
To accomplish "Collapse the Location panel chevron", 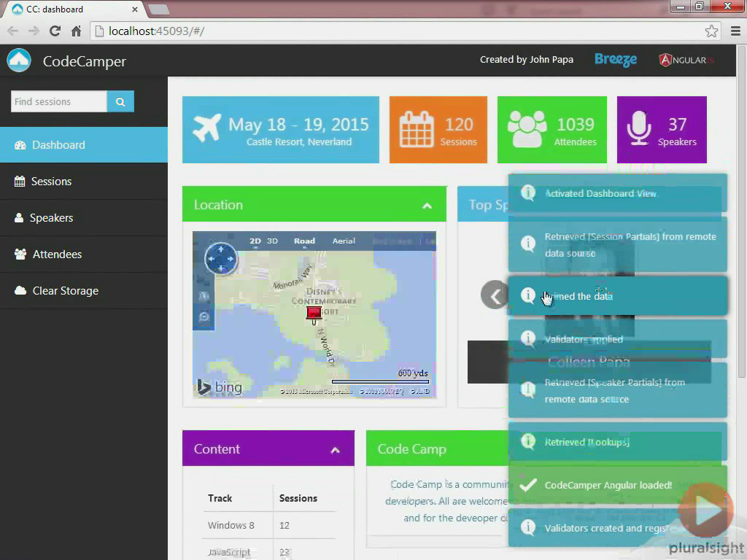I will (427, 206).
